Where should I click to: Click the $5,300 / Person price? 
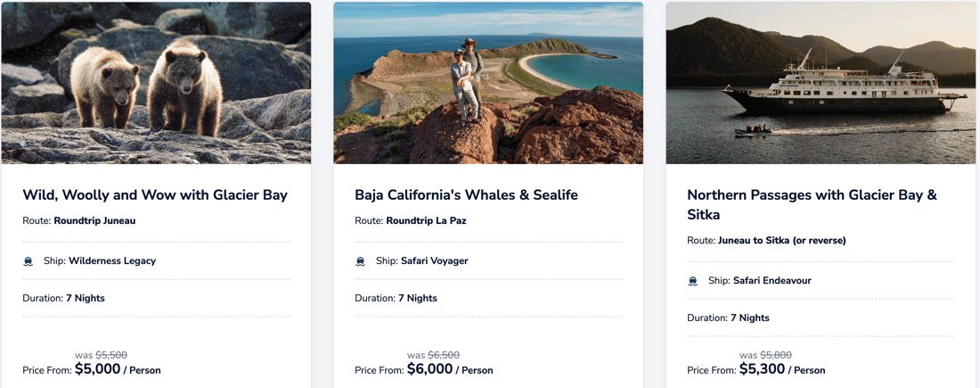coord(781,369)
